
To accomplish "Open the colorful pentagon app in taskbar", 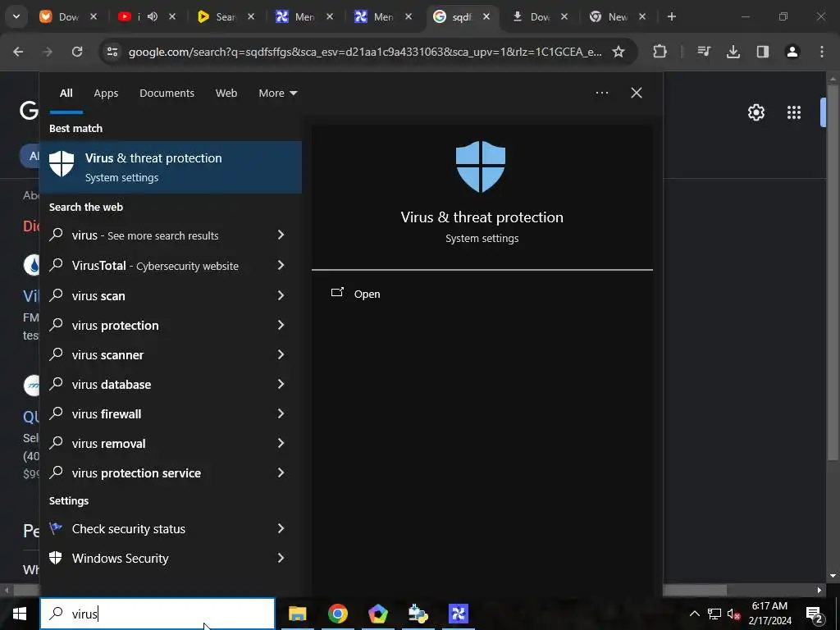I will [x=377, y=614].
